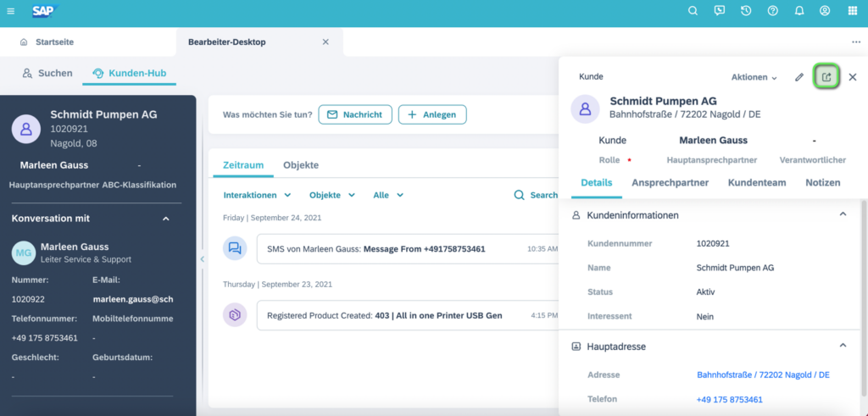This screenshot has height=416, width=868.
Task: Open the Bahnhofstraße address link
Action: click(762, 374)
